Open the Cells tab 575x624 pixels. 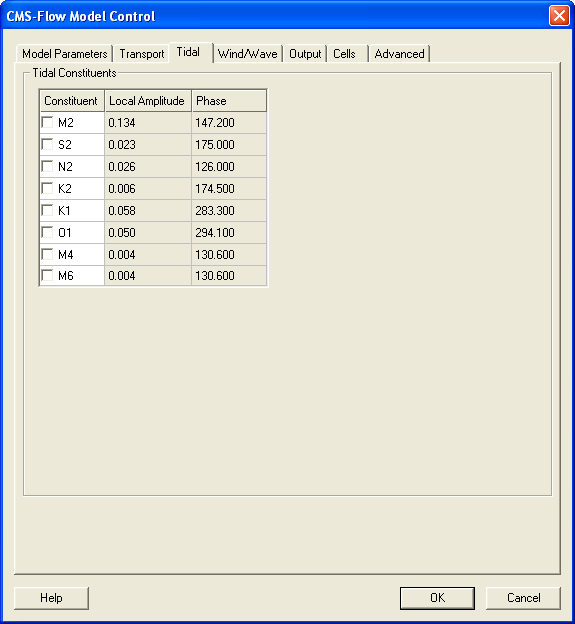(x=347, y=54)
